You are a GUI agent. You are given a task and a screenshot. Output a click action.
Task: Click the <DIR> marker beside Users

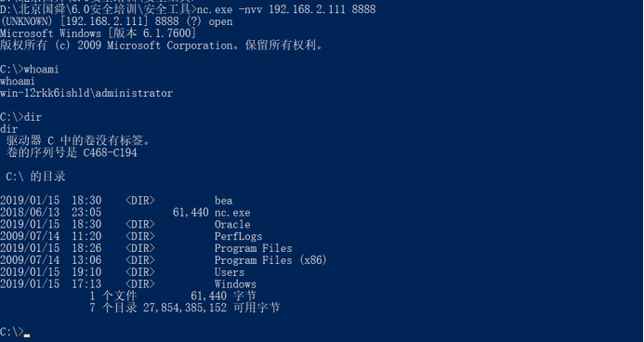140,272
